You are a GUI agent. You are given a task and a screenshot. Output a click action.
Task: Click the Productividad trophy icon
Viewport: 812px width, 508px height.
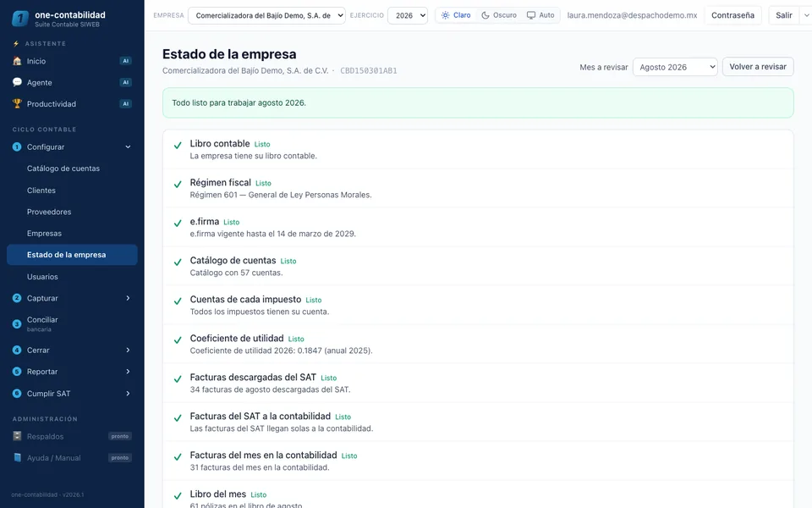click(x=17, y=103)
